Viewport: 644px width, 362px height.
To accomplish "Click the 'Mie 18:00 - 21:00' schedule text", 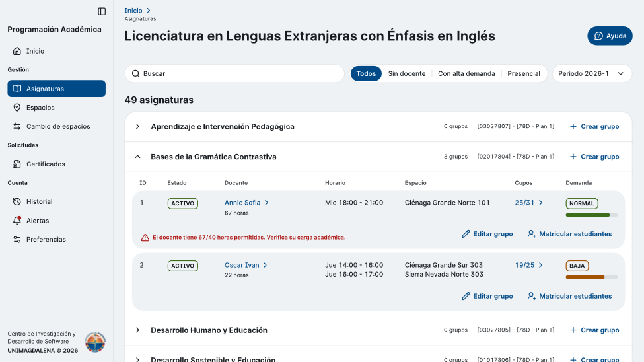I will coord(354,203).
